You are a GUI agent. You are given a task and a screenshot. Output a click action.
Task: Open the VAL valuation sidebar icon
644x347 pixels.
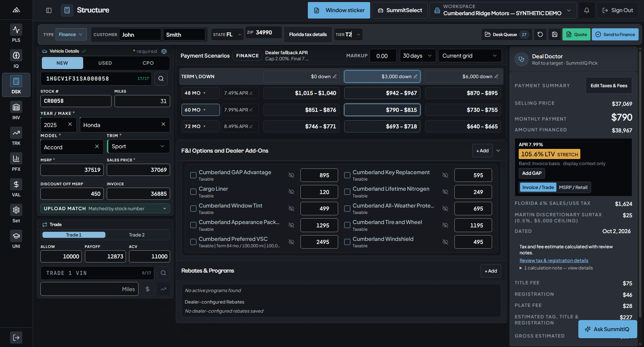click(x=16, y=188)
